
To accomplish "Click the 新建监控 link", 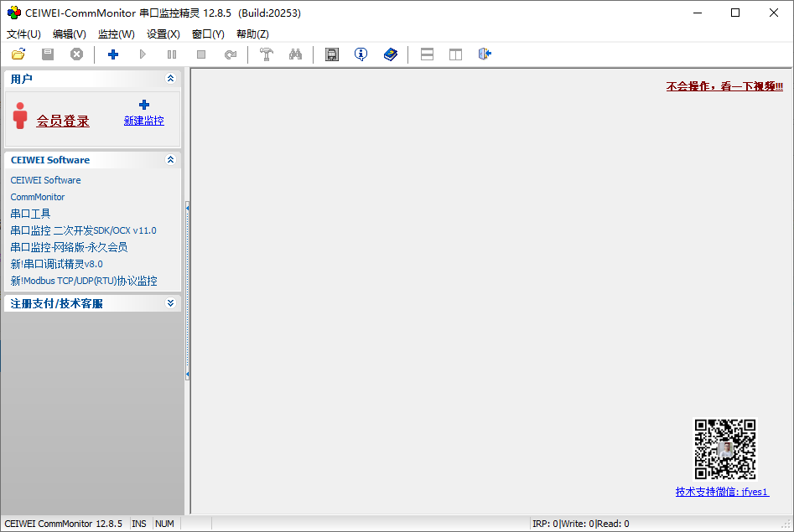I will [x=144, y=121].
